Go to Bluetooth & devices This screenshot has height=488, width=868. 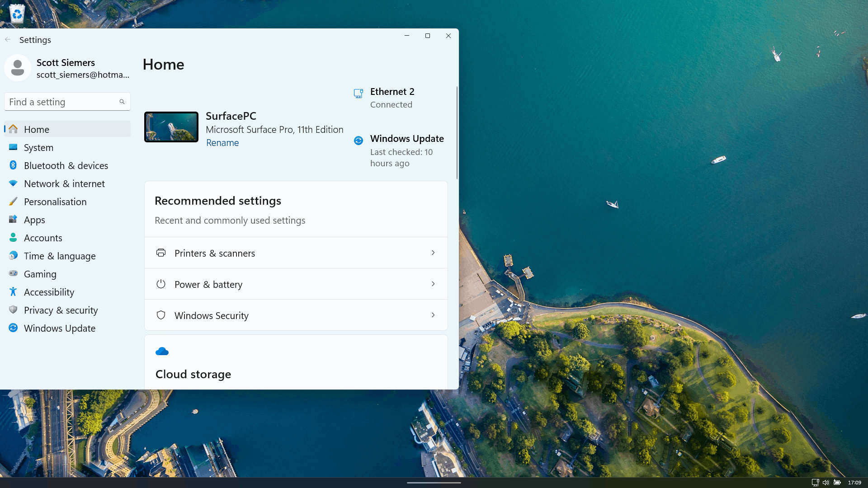(67, 165)
